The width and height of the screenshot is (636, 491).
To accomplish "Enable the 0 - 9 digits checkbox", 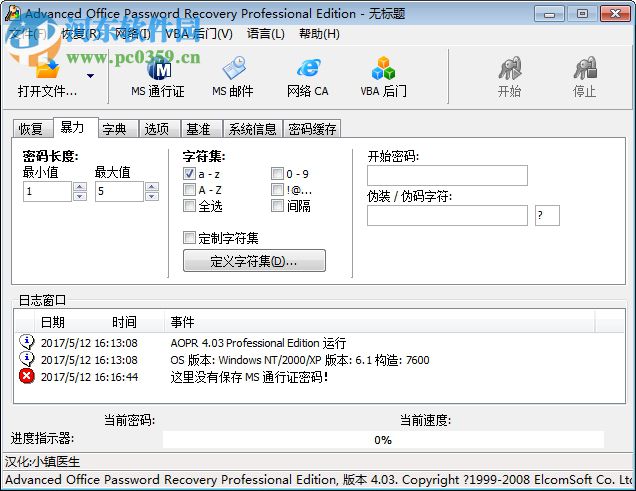I will 277,174.
